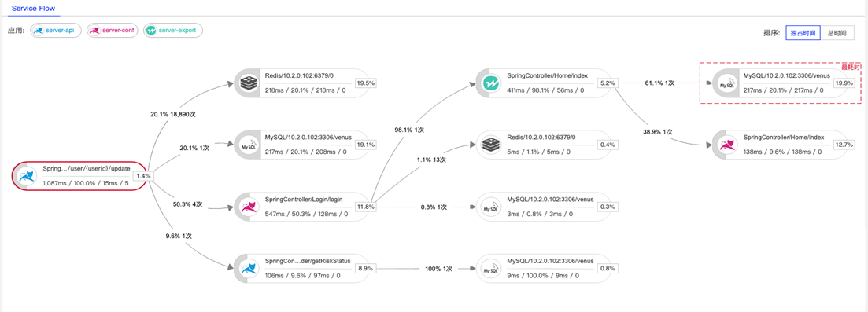The image size is (868, 312).
Task: Click the server-conf icon on the Login/login node
Action: click(x=247, y=207)
